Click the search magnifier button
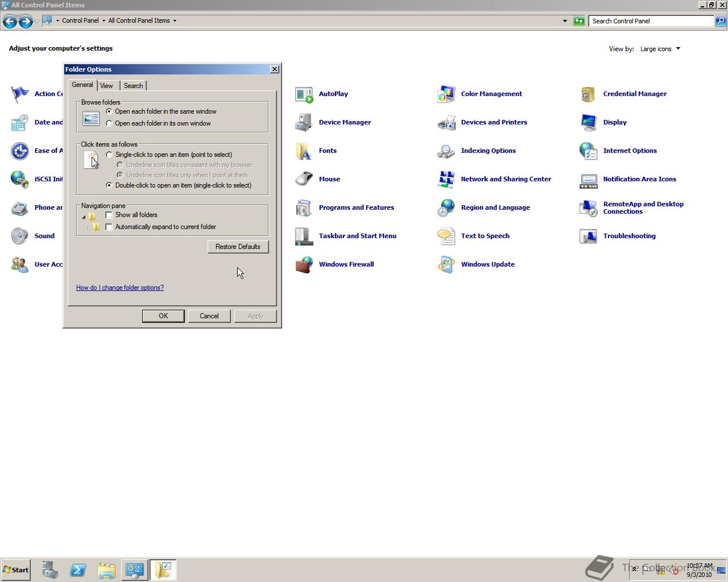 (721, 21)
